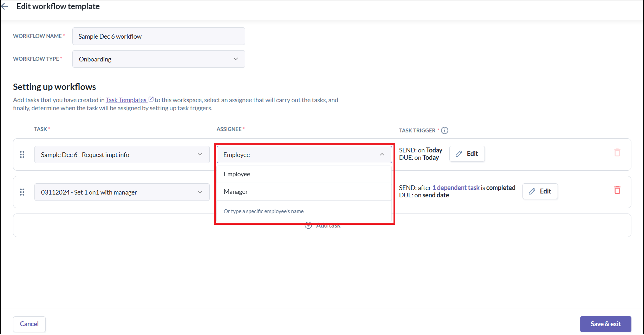Image resolution: width=644 pixels, height=335 pixels.
Task: Collapse the Employee assignee dropdown
Action: (x=304, y=155)
